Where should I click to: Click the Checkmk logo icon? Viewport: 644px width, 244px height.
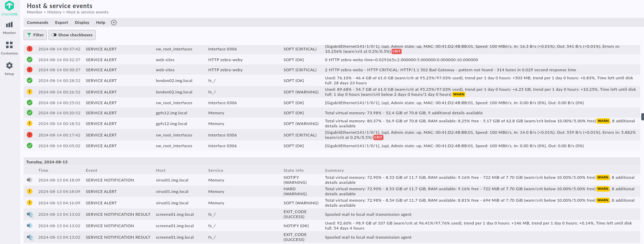(9, 6)
